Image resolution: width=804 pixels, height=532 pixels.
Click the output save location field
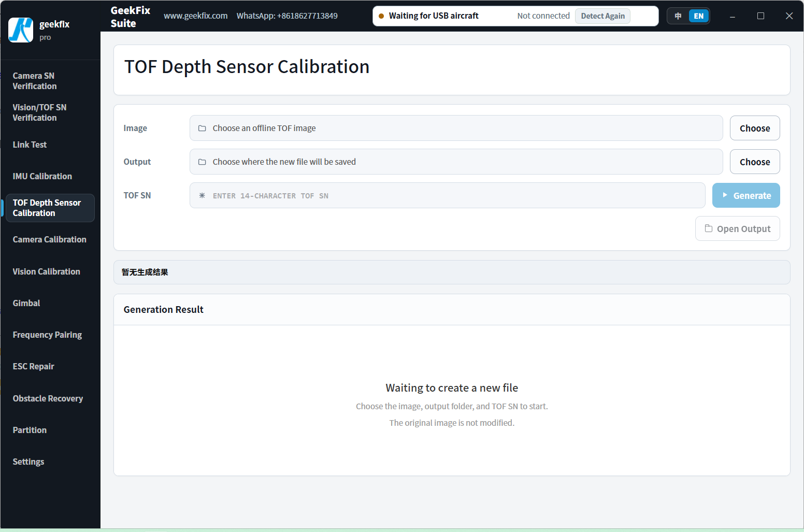[456, 162]
